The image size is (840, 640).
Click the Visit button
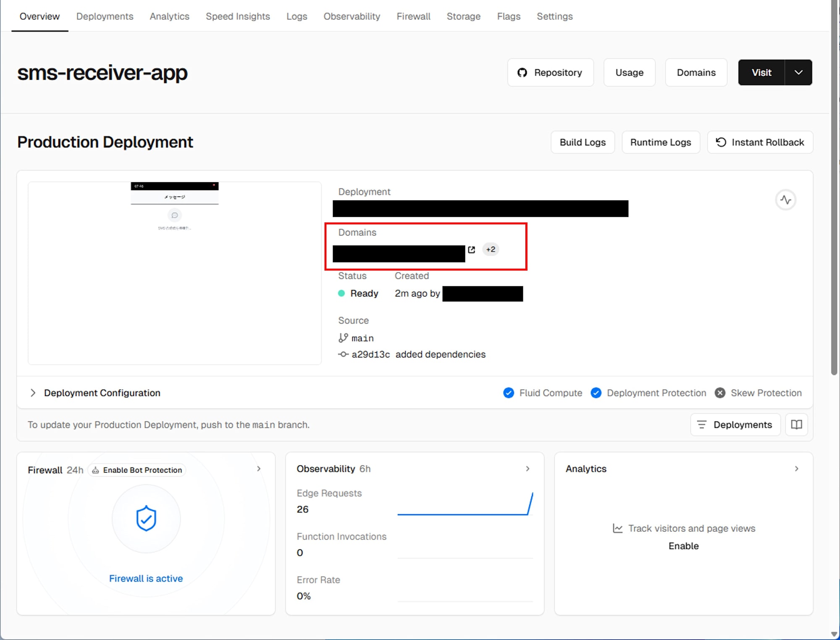pos(761,73)
